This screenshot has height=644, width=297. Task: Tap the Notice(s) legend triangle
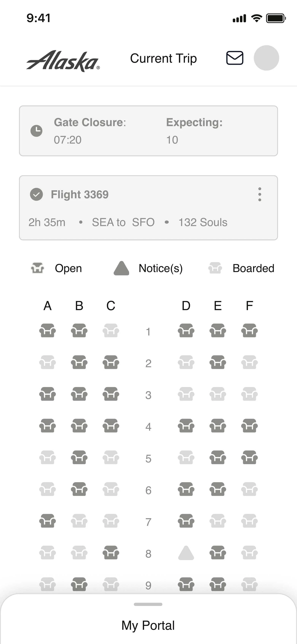pos(121,268)
